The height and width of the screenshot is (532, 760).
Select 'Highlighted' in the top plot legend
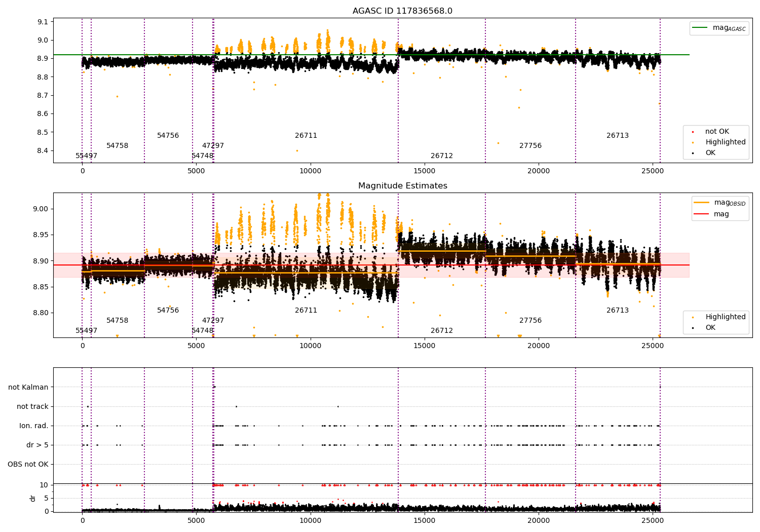(x=725, y=142)
